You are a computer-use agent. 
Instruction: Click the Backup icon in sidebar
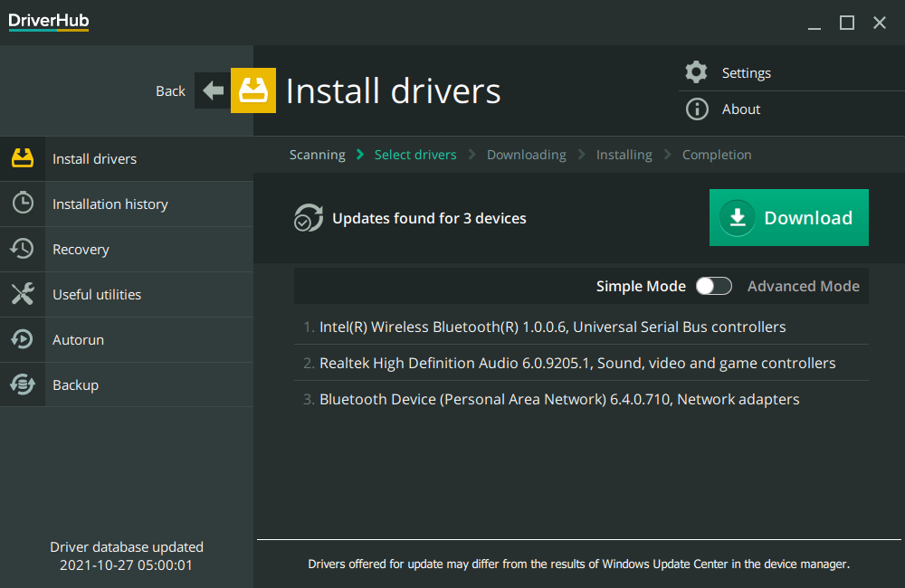[x=23, y=384]
